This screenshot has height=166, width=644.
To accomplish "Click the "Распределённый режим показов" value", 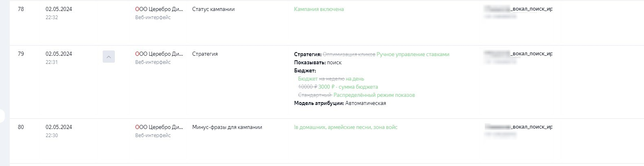I will [374, 95].
